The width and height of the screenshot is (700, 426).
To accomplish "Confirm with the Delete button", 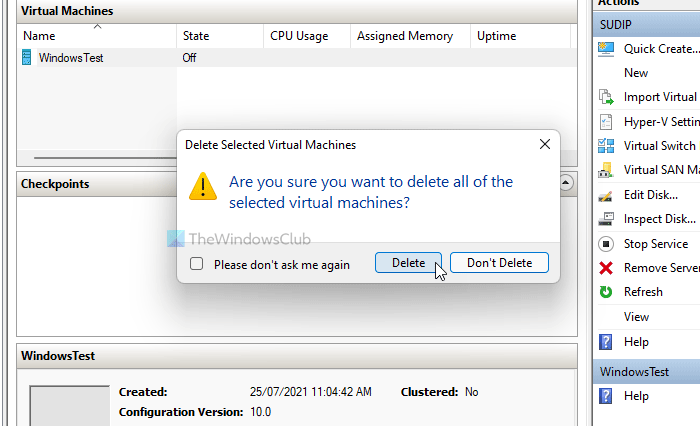I will coord(408,263).
